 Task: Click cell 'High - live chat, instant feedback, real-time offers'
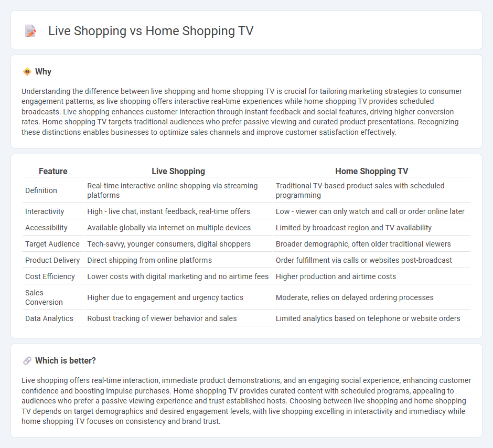click(178, 211)
